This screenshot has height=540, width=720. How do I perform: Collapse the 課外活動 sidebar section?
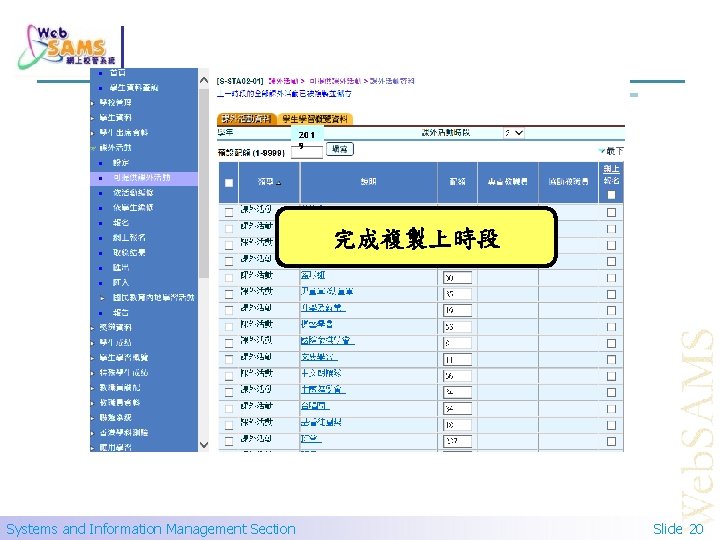pos(115,148)
